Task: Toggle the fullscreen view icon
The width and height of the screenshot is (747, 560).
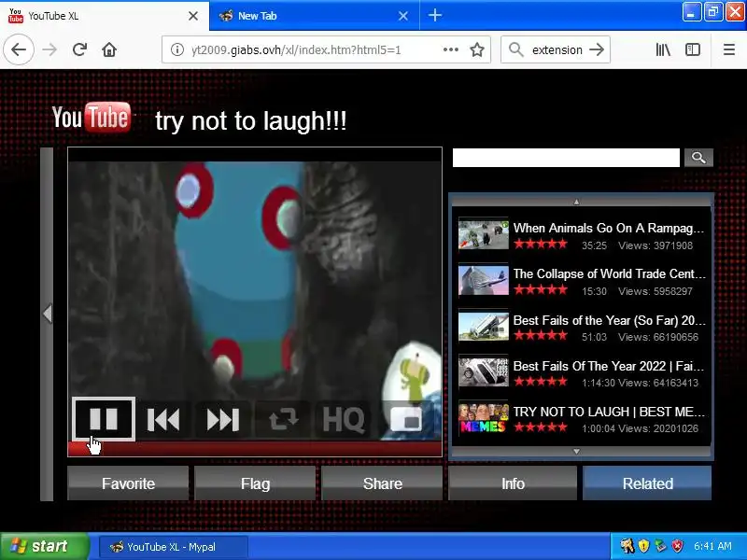Action: pos(406,419)
